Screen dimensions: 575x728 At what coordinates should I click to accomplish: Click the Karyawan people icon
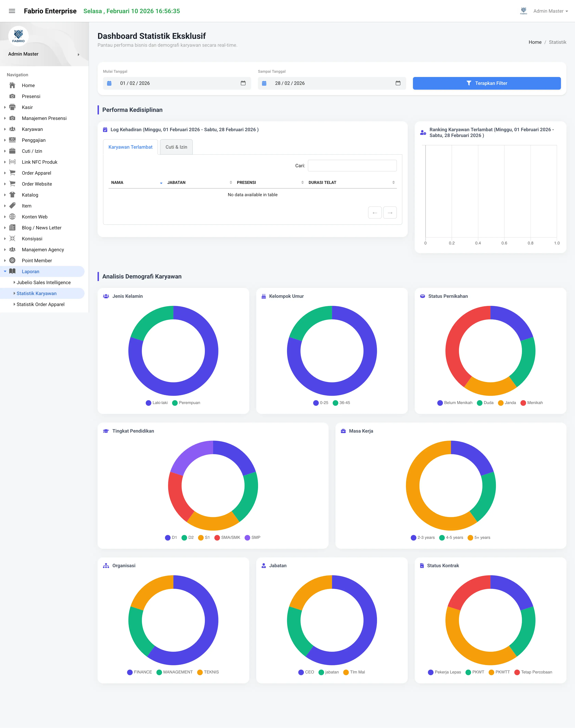coord(12,129)
